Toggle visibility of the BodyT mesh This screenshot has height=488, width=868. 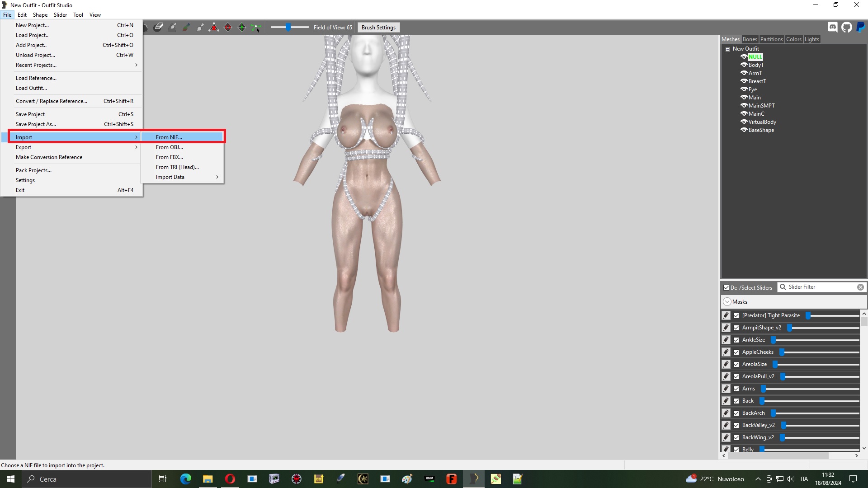(x=744, y=65)
